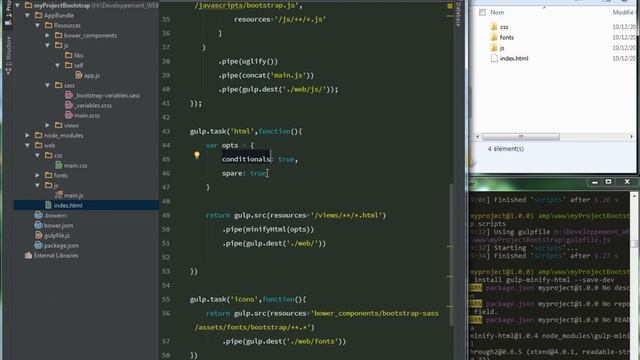The height and width of the screenshot is (360, 640).
Task: Open main.css file icon
Action: tap(59, 165)
